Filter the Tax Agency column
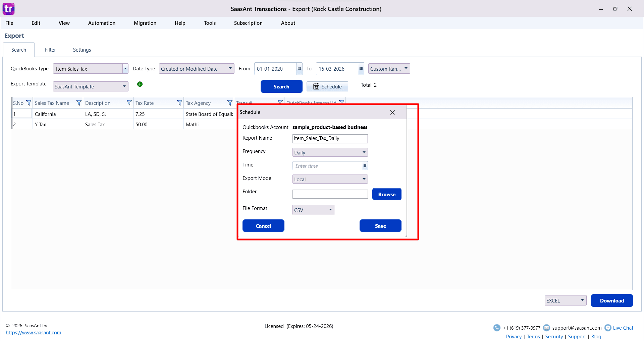The width and height of the screenshot is (644, 341). pos(230,103)
